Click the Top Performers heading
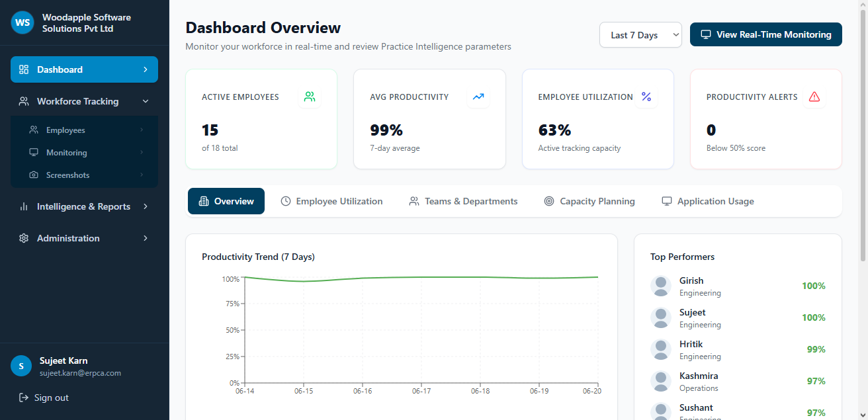868x420 pixels. tap(682, 257)
